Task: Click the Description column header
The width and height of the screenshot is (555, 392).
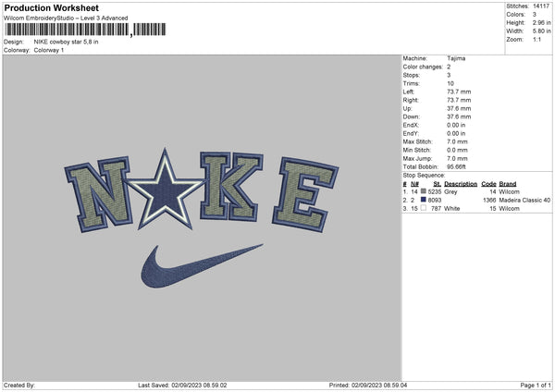Action: [x=461, y=184]
